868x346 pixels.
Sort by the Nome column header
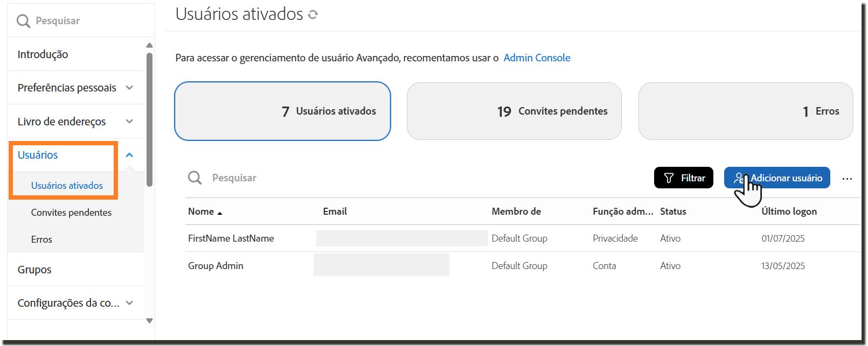pyautogui.click(x=201, y=211)
